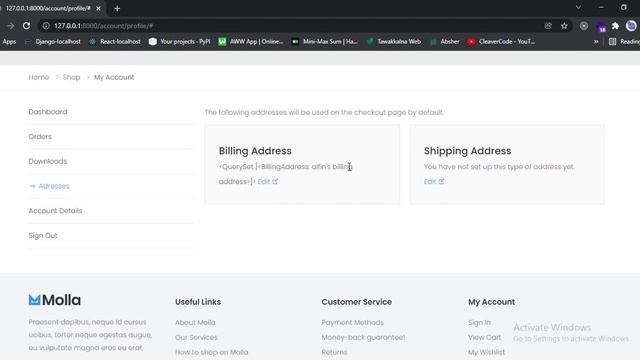This screenshot has height=360, width=640.
Task: Open the AWW App bookmark
Action: coord(251,42)
